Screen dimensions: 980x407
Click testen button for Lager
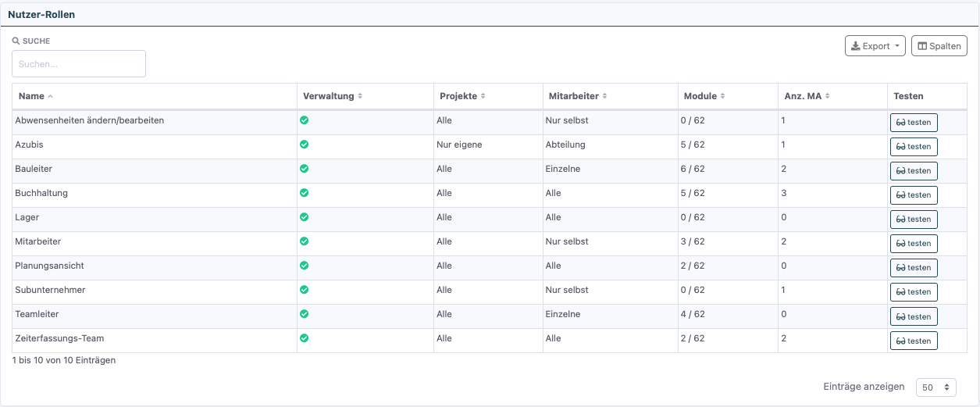point(914,220)
